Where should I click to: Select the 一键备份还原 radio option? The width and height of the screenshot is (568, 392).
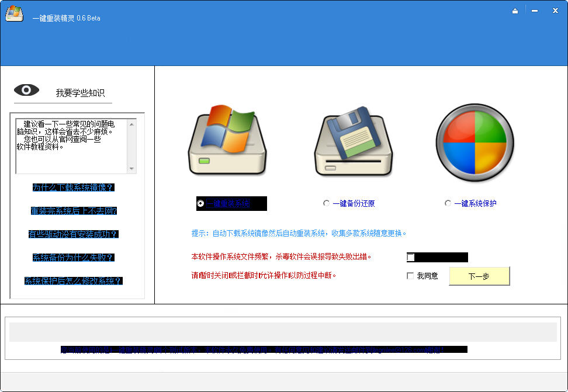(326, 203)
